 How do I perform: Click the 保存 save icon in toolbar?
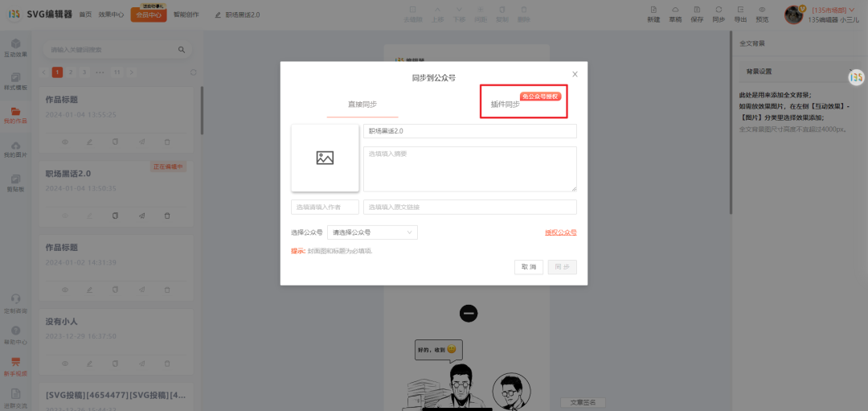point(697,14)
